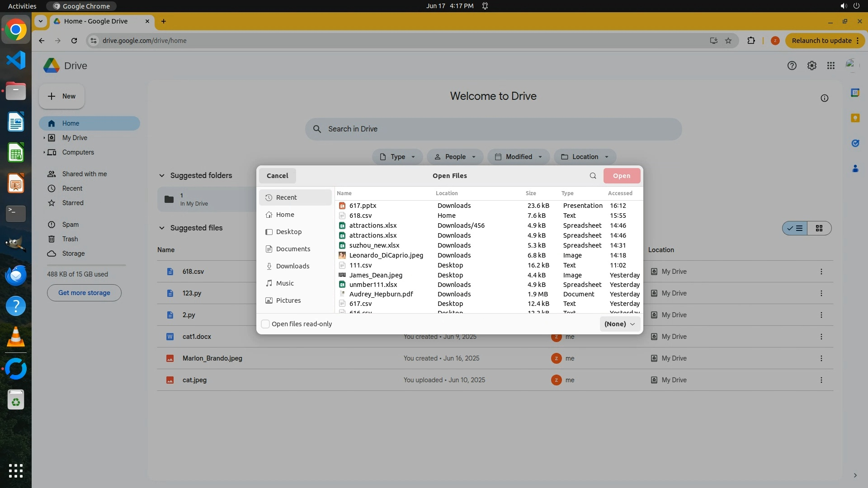Bookmark this page with star icon
The height and width of the screenshot is (488, 868).
[728, 41]
